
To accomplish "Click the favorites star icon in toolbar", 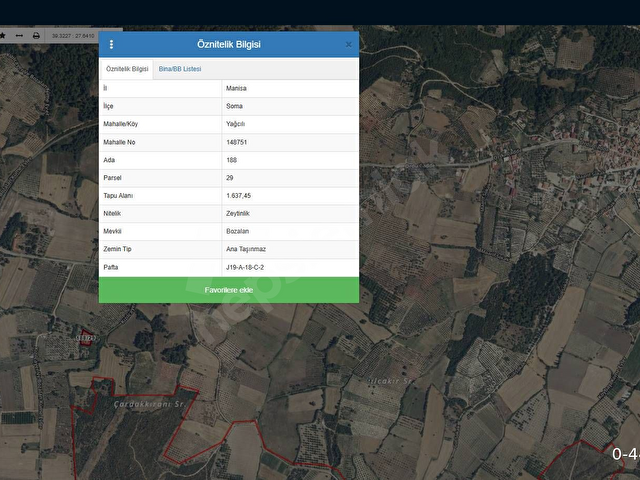I will point(2,36).
